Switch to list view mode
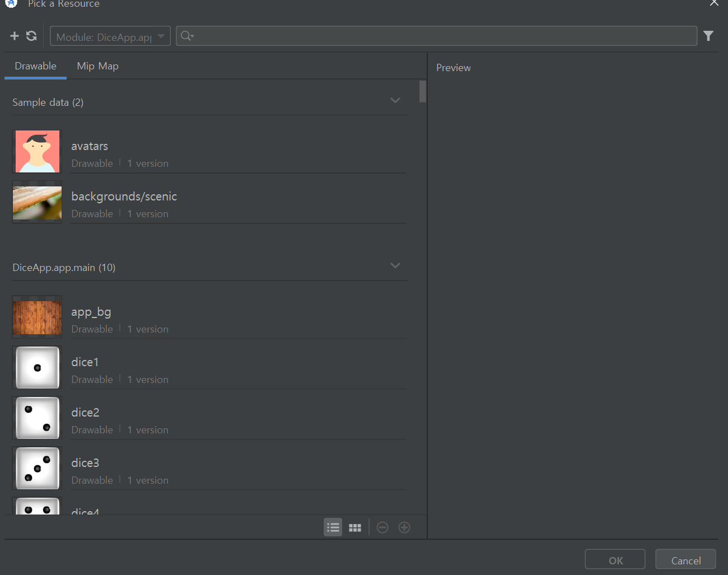This screenshot has height=575, width=728. pos(333,527)
